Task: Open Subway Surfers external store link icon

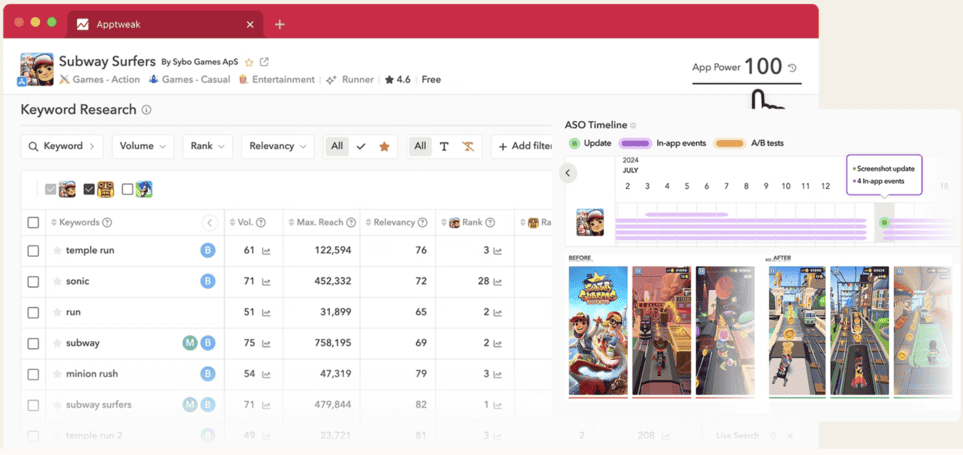Action: [x=264, y=62]
